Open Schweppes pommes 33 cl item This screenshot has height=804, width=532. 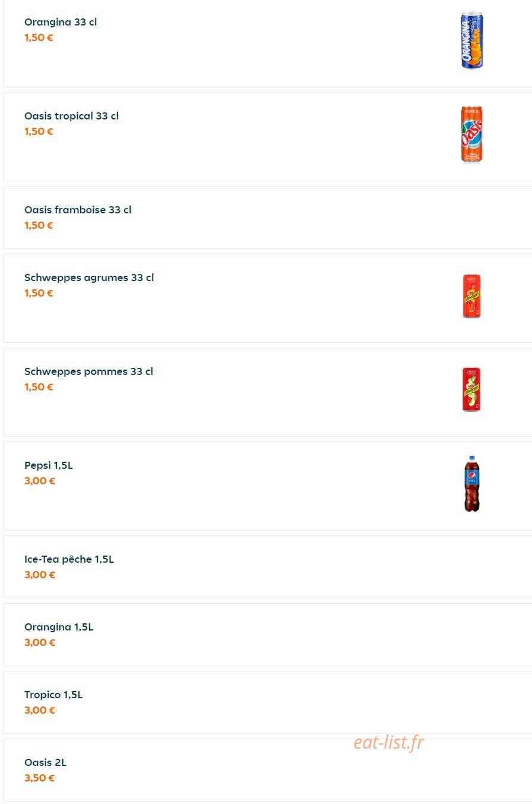88,371
